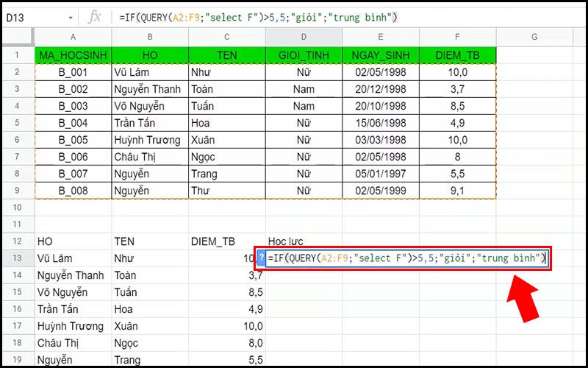This screenshot has height=368, width=588.
Task: Select column G header
Action: (x=534, y=37)
